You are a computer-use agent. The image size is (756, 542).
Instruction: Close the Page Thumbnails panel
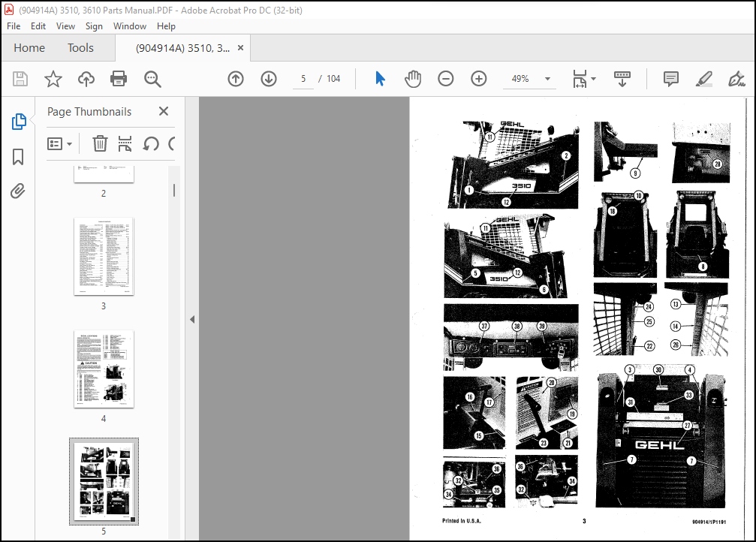[x=164, y=111]
